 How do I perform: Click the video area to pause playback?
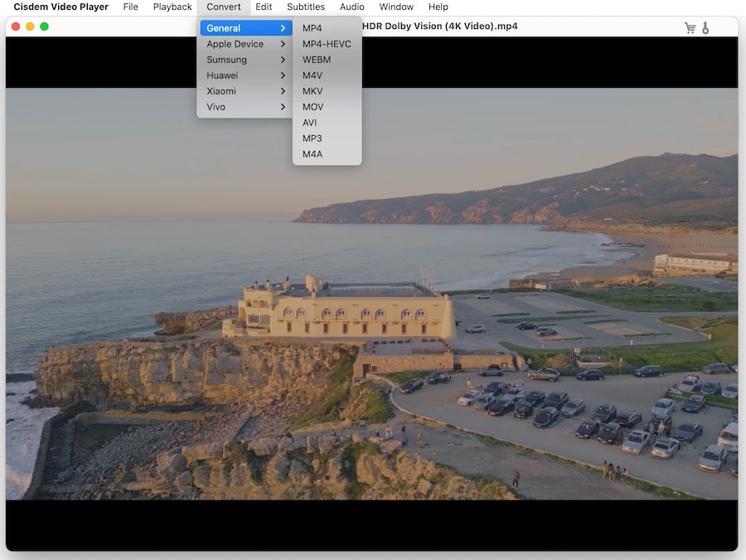coord(497,331)
